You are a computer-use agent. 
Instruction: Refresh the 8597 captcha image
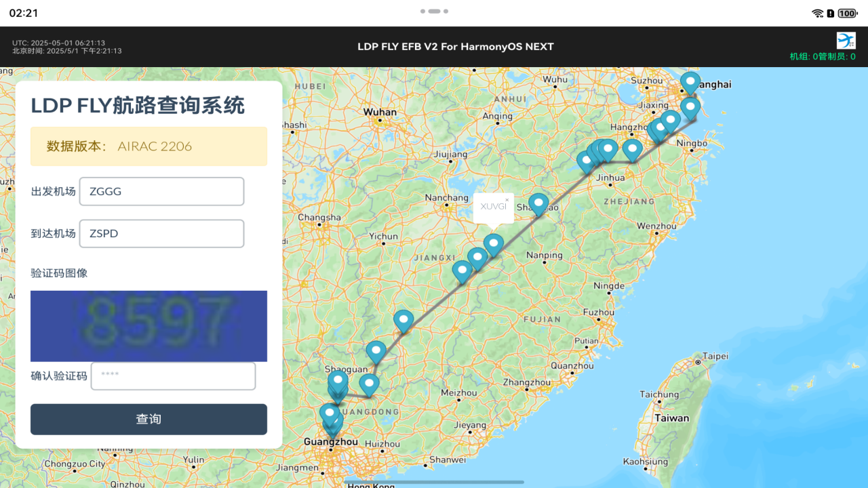[149, 326]
